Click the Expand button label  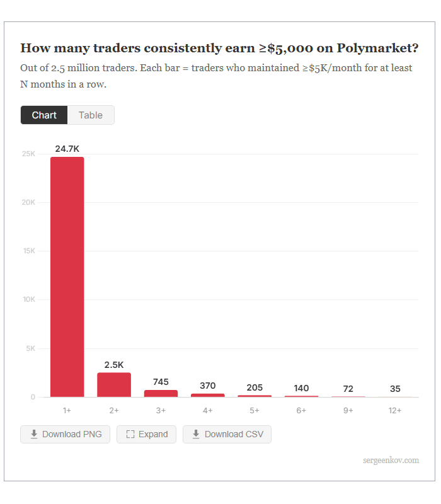point(153,434)
